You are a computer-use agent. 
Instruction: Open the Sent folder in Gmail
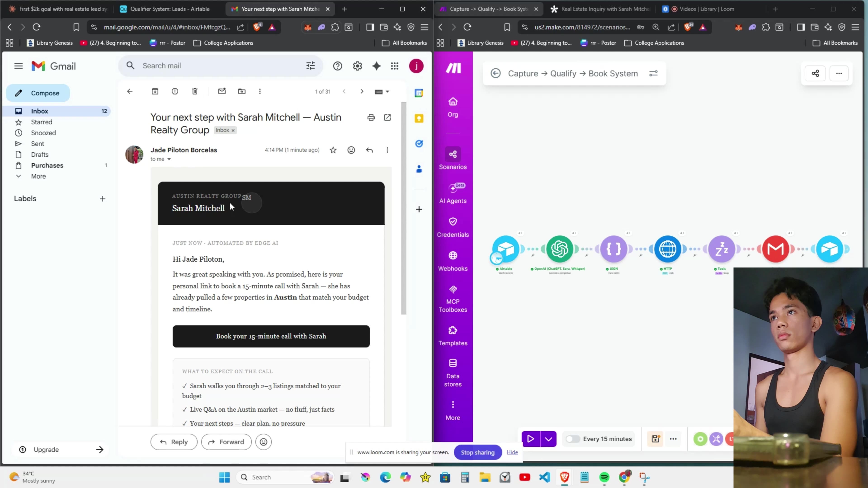[x=37, y=144]
